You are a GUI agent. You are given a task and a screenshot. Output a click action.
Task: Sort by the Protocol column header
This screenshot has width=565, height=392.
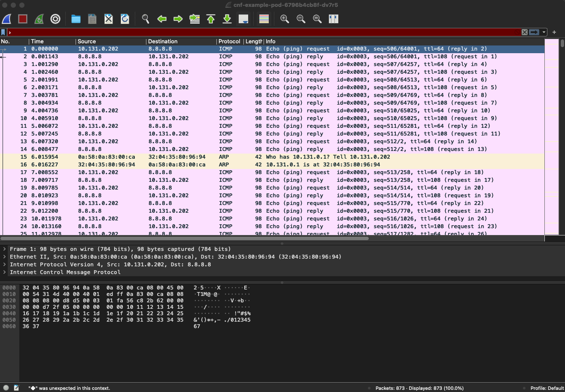coord(230,41)
